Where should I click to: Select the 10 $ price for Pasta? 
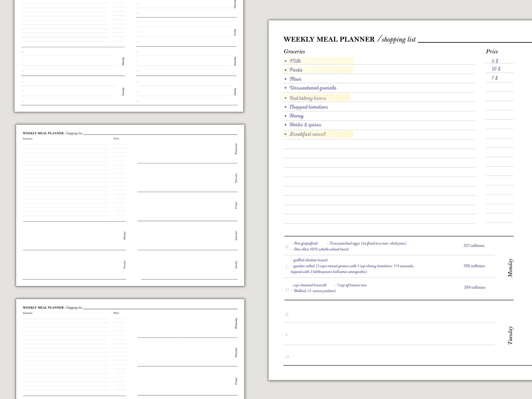tap(496, 69)
